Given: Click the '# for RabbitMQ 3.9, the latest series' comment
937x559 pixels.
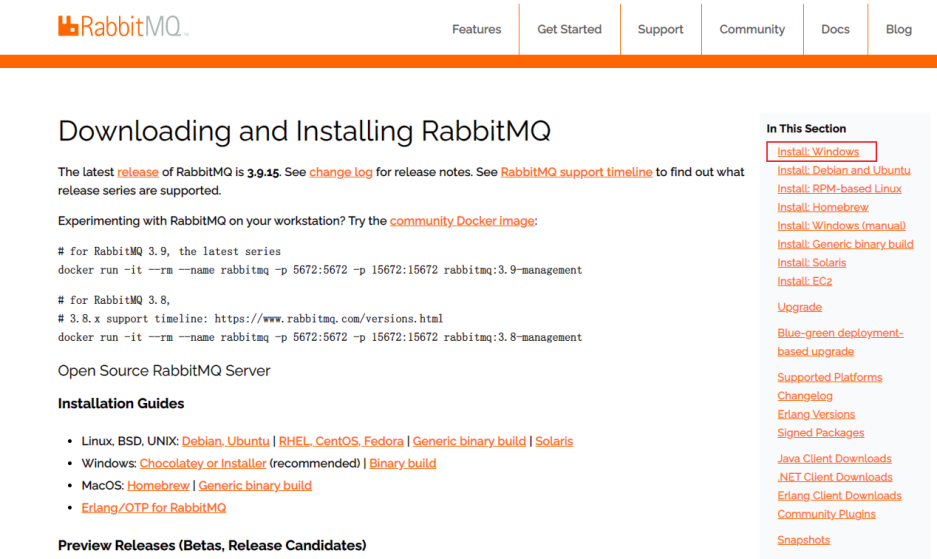Looking at the screenshot, I should (x=169, y=252).
